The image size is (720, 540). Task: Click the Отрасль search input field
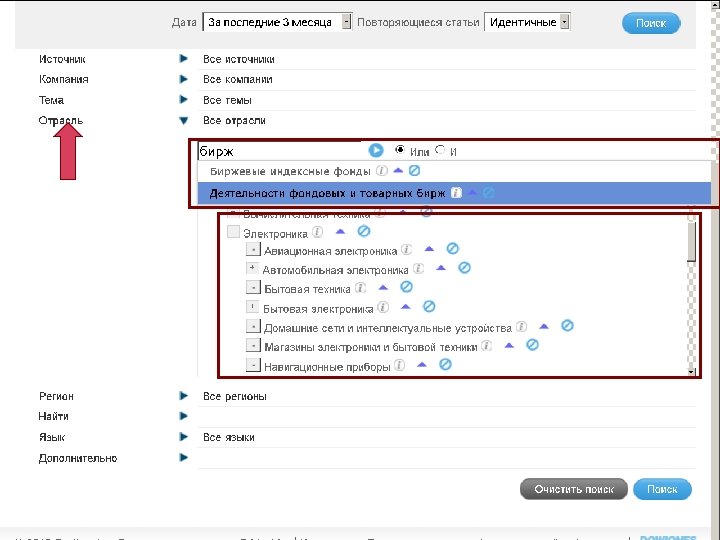[x=281, y=151]
